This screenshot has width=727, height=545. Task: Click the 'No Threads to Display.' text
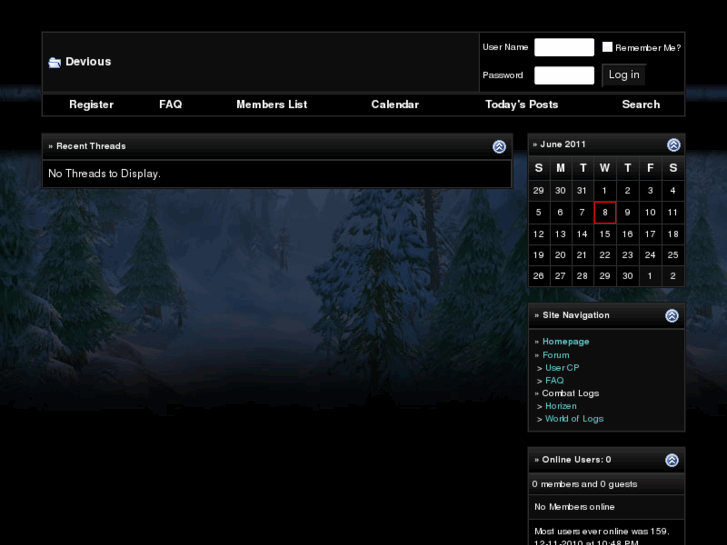[x=104, y=174]
